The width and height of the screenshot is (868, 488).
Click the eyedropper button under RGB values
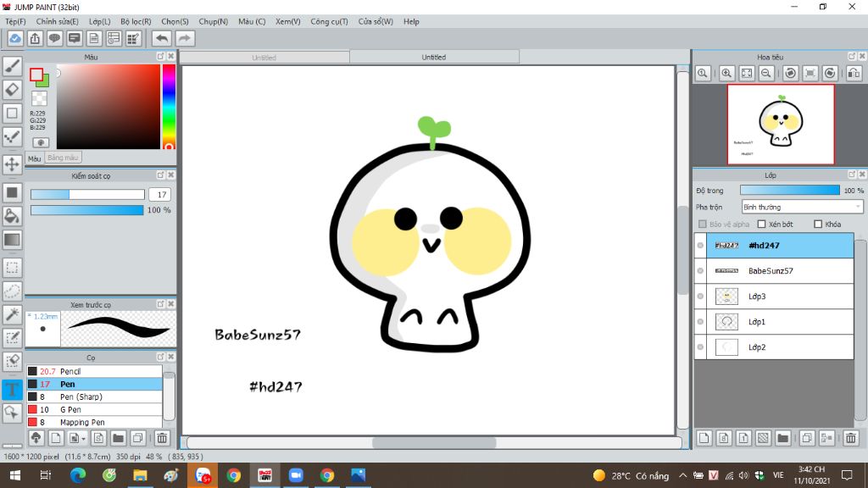coord(41,142)
